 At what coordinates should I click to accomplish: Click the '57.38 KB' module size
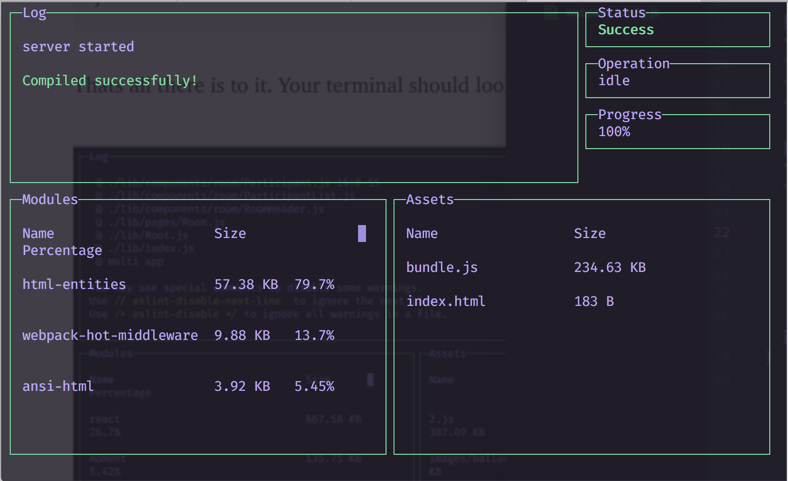246,284
